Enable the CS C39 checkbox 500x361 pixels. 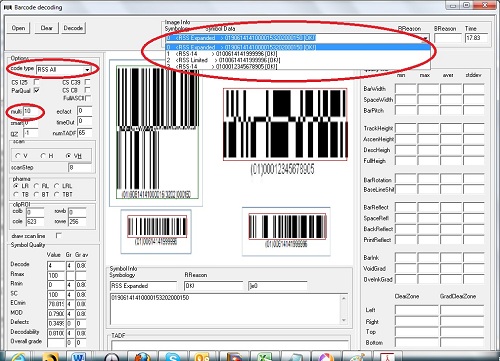click(88, 82)
